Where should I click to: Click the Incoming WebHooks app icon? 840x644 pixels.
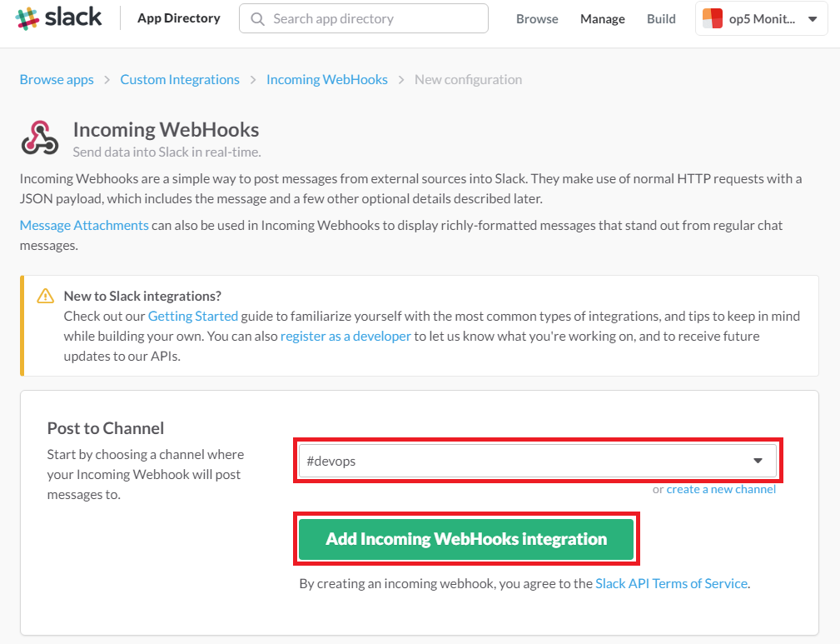pyautogui.click(x=40, y=138)
